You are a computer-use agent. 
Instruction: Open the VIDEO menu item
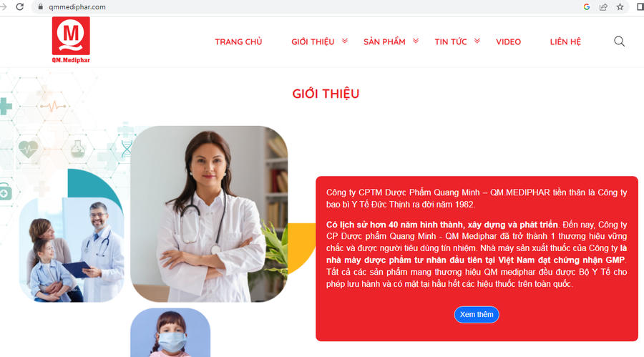click(x=508, y=41)
